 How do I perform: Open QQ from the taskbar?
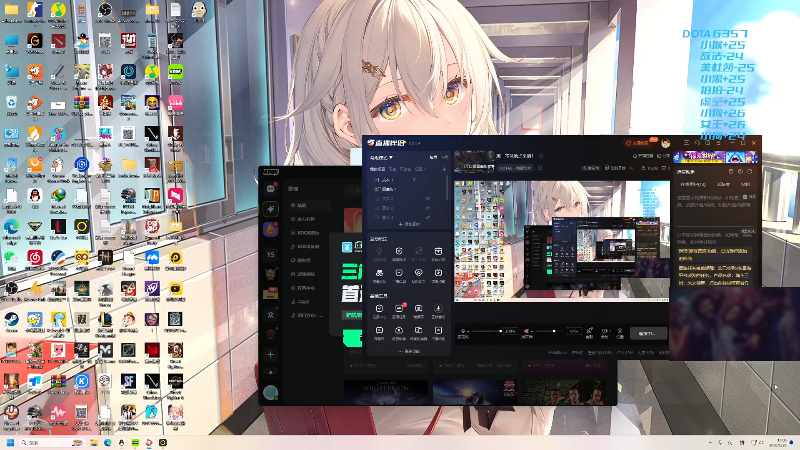pos(121,442)
